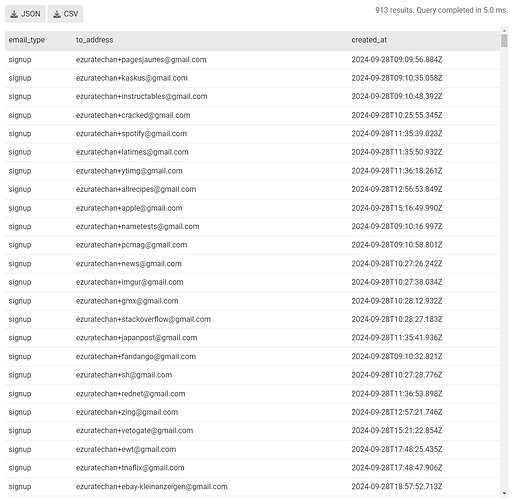Select ezuratechan+apple@gmail.com cell
This screenshot has width=513, height=500.
[129, 208]
